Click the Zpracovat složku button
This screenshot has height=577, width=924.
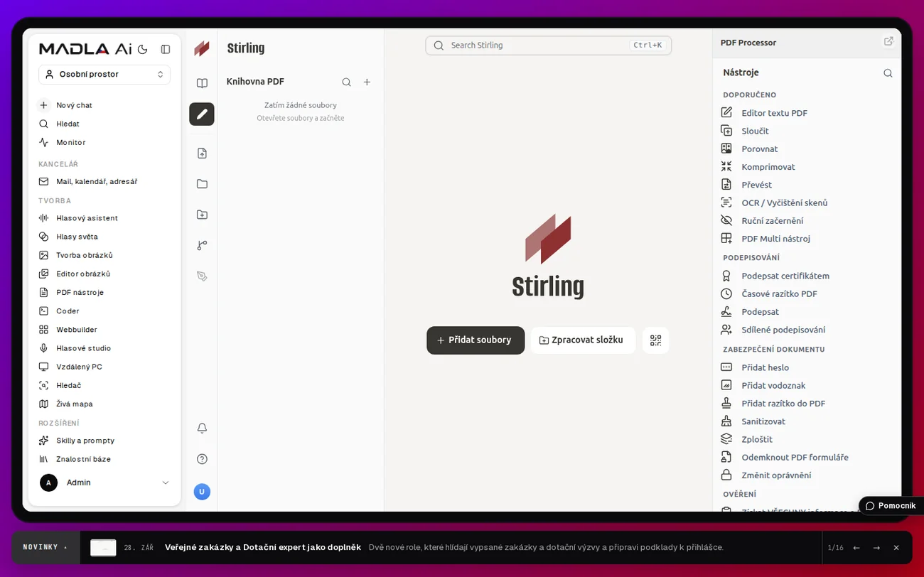[583, 340]
